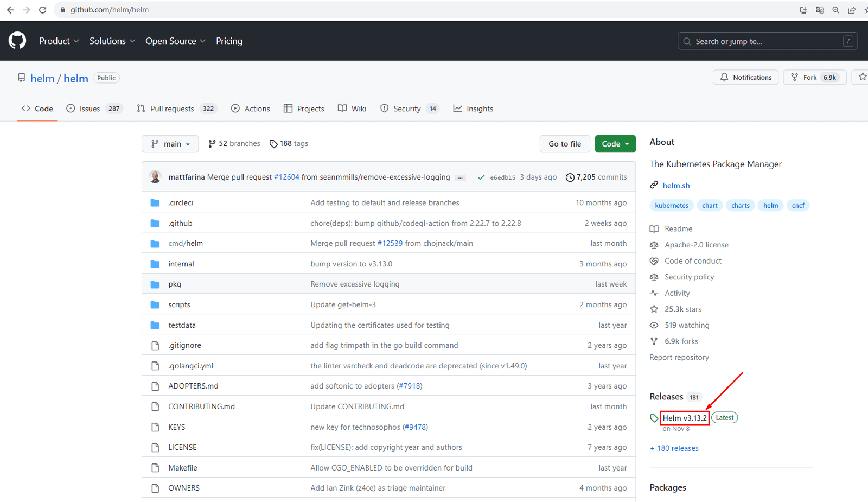Go back using the browser back arrow
The width and height of the screenshot is (868, 502).
click(x=10, y=10)
